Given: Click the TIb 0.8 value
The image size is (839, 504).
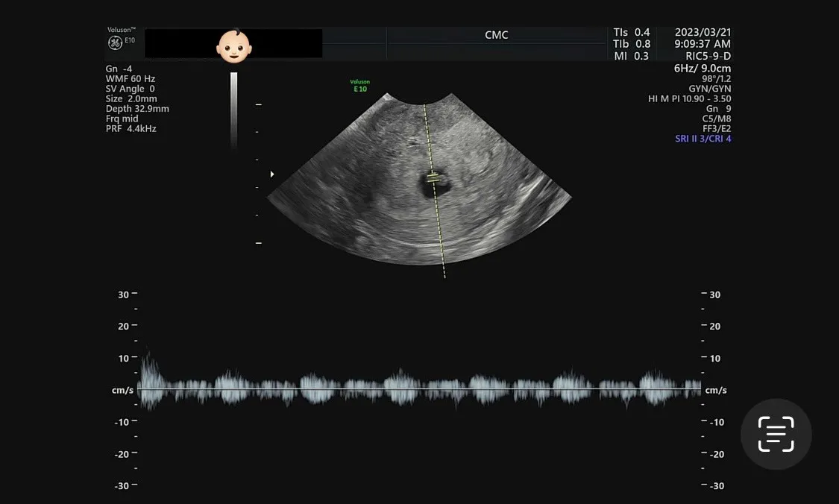Looking at the screenshot, I should tap(632, 44).
